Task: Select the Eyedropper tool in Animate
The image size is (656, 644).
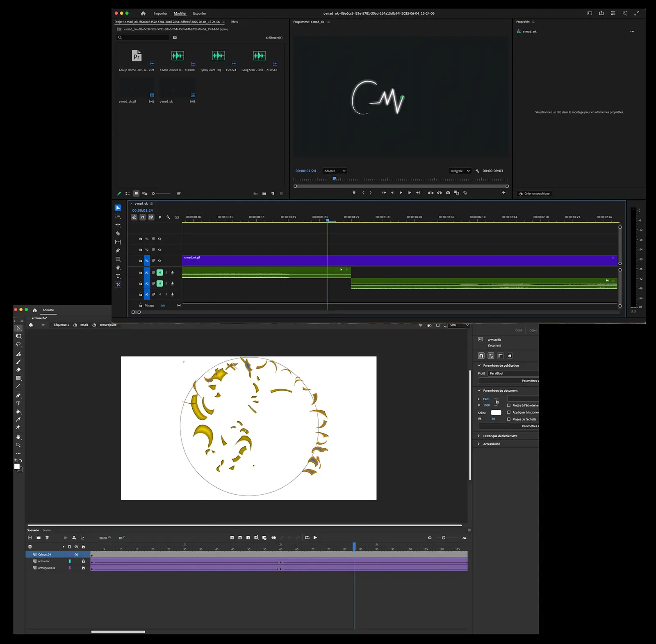Action: [x=18, y=420]
